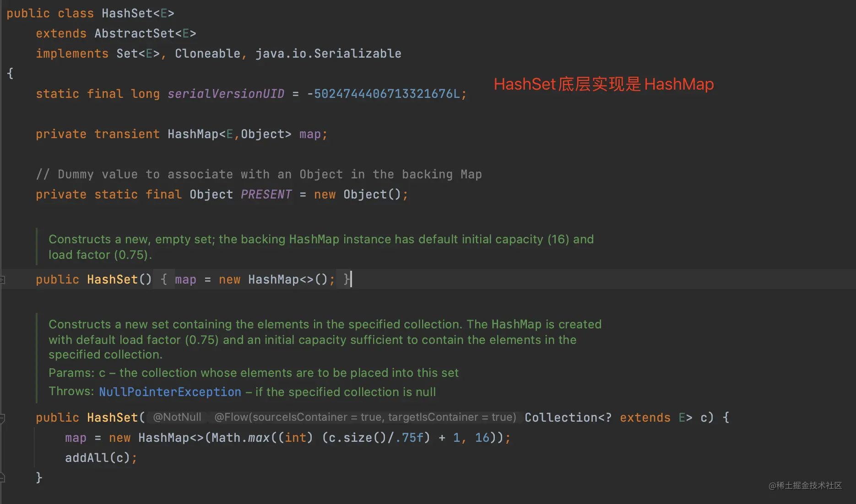
Task: Click the collapsed opening brace of HashSet()
Action: [x=163, y=279]
